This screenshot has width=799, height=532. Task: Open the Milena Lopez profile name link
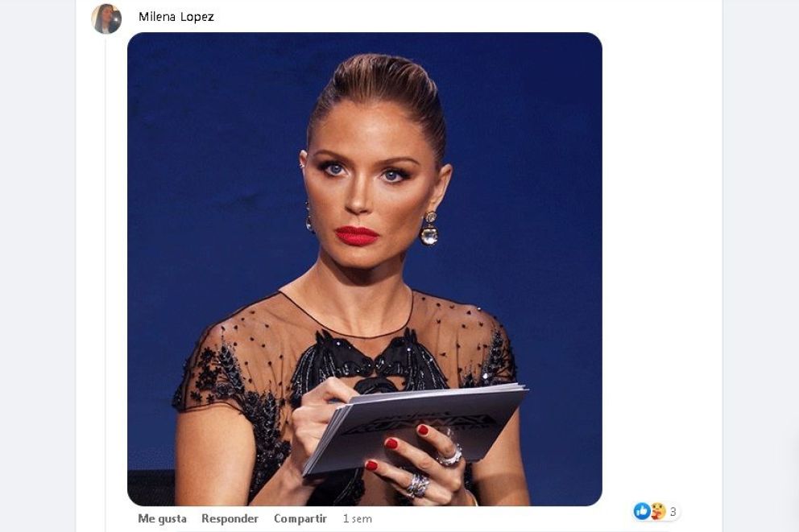(x=176, y=17)
